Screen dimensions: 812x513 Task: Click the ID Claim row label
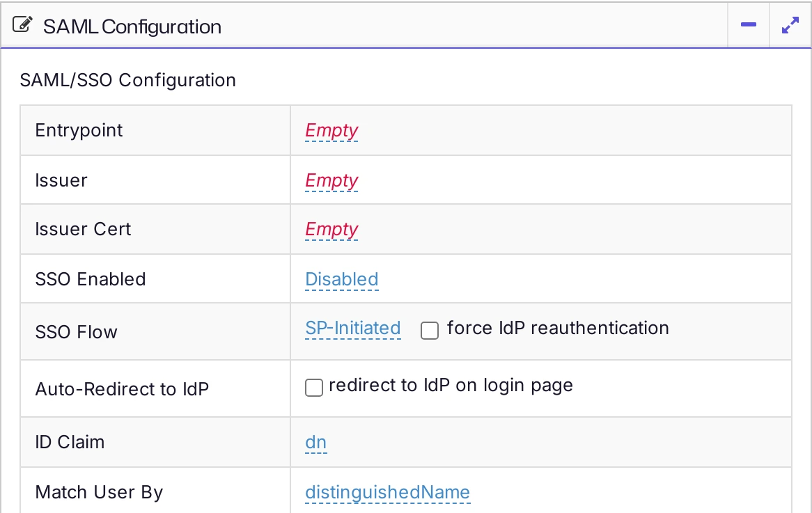tap(70, 442)
